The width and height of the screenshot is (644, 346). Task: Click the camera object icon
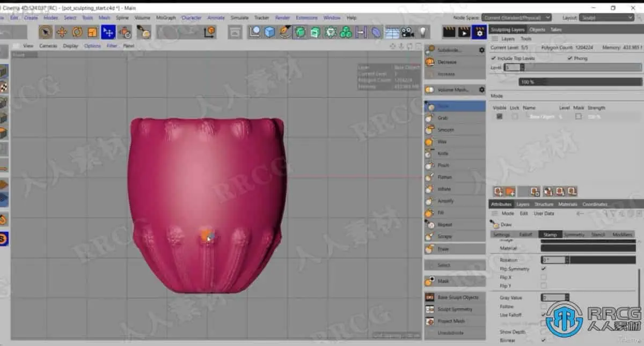[407, 32]
